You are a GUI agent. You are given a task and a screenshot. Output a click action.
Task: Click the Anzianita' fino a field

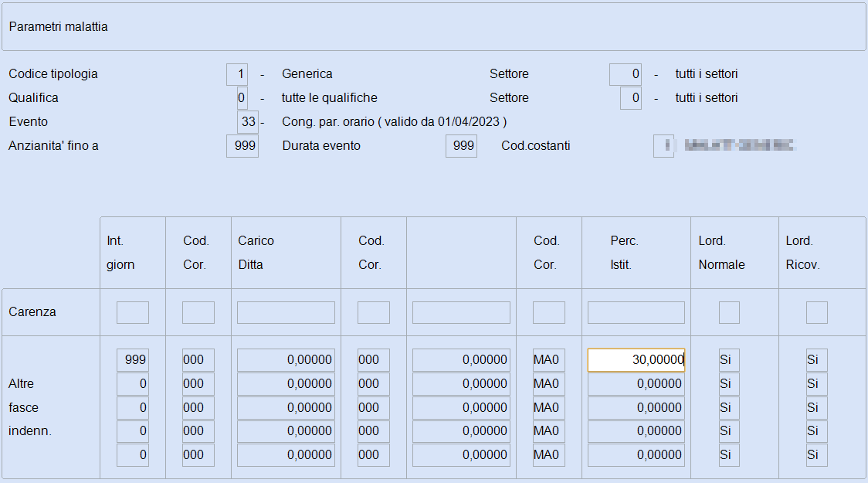point(242,146)
